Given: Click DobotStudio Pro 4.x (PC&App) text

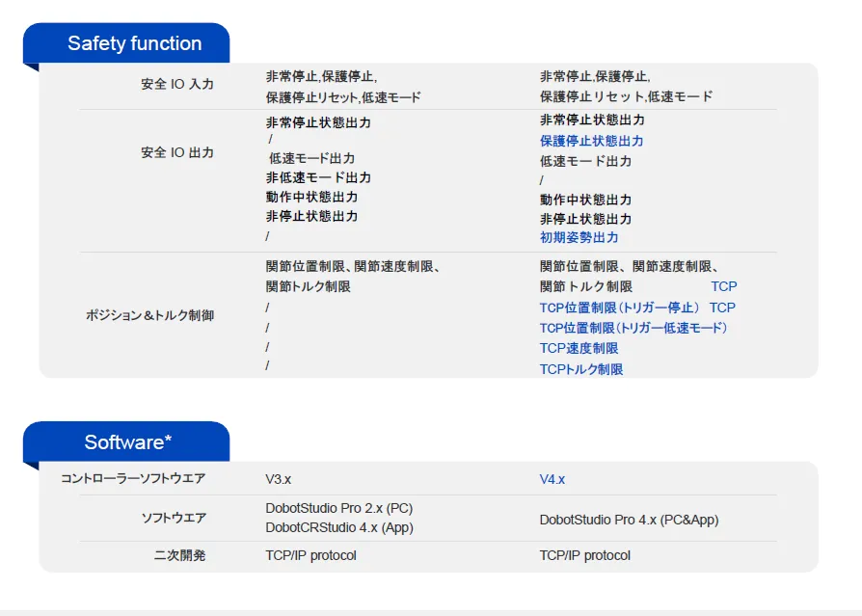Looking at the screenshot, I should click(x=629, y=520).
